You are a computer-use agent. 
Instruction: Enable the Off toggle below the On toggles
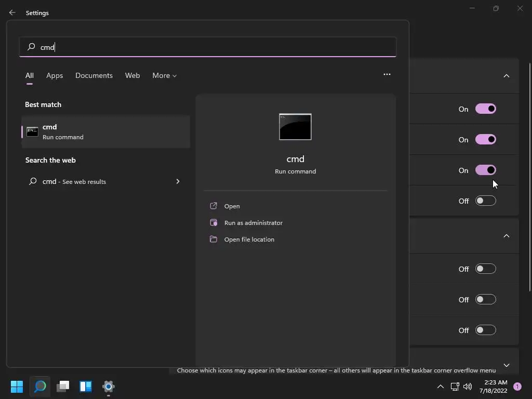click(486, 201)
